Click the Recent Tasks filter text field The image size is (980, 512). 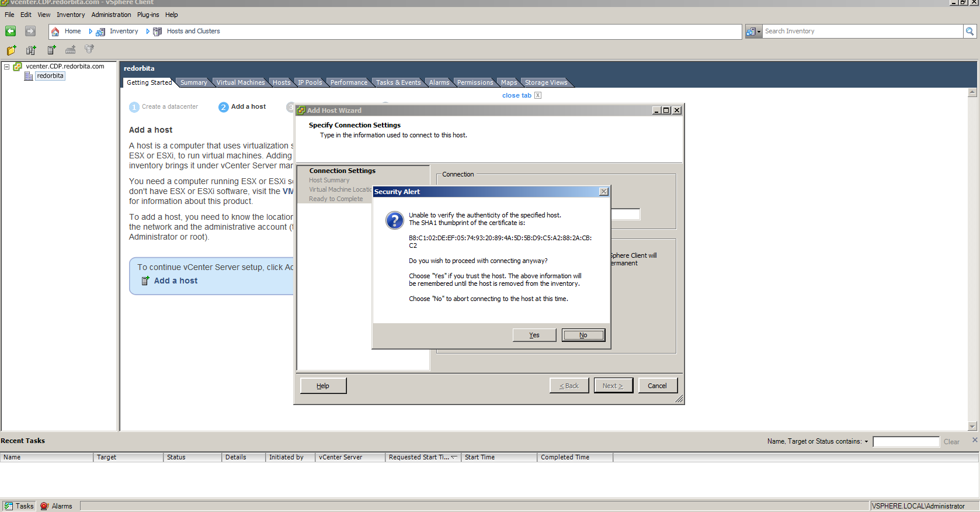905,442
